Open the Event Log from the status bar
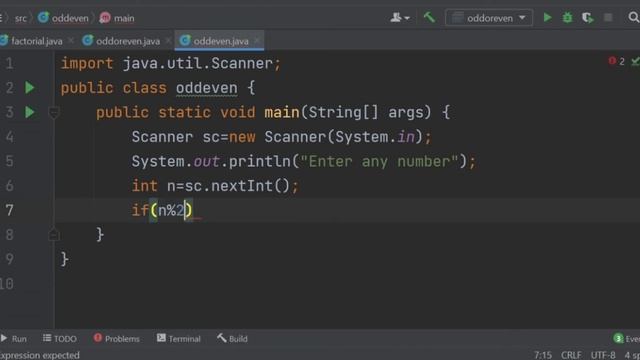 click(x=627, y=339)
